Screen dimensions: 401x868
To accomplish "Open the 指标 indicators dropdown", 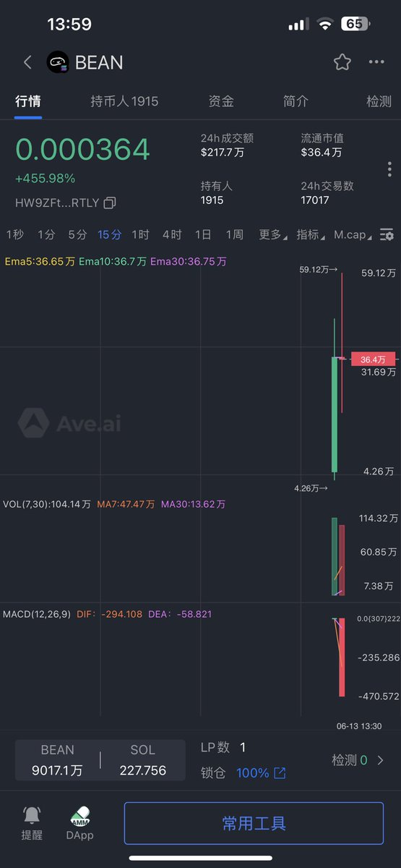I will (x=310, y=234).
